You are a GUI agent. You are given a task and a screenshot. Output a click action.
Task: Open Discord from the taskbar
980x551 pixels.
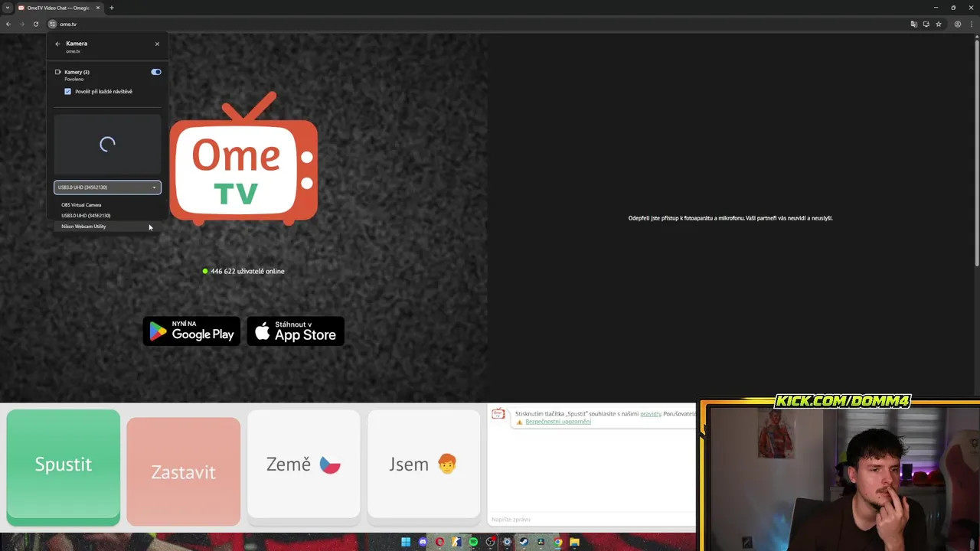(x=423, y=542)
